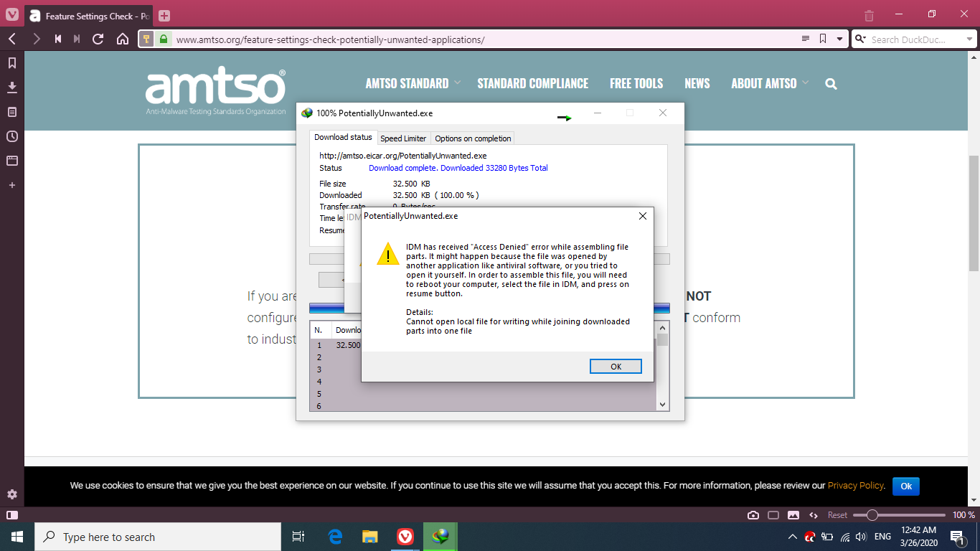Viewport: 980px width, 551px height.
Task: Select the download URL text in IDM
Action: [x=403, y=155]
